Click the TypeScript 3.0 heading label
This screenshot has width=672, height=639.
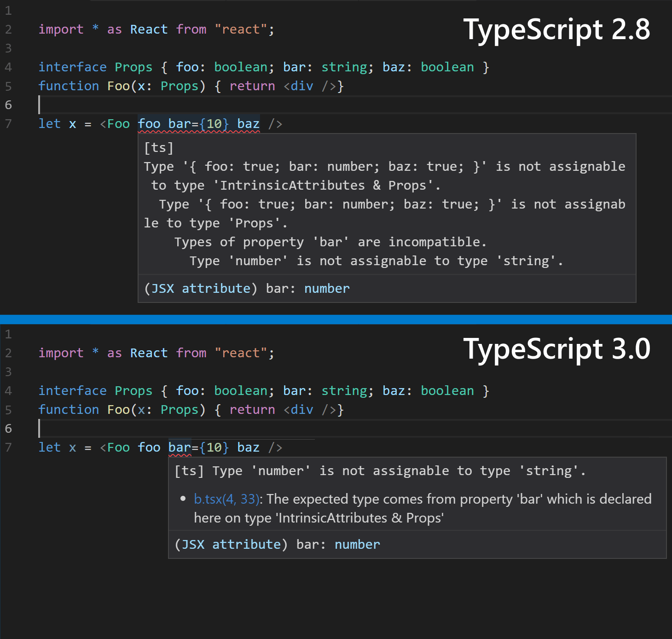[x=557, y=349]
